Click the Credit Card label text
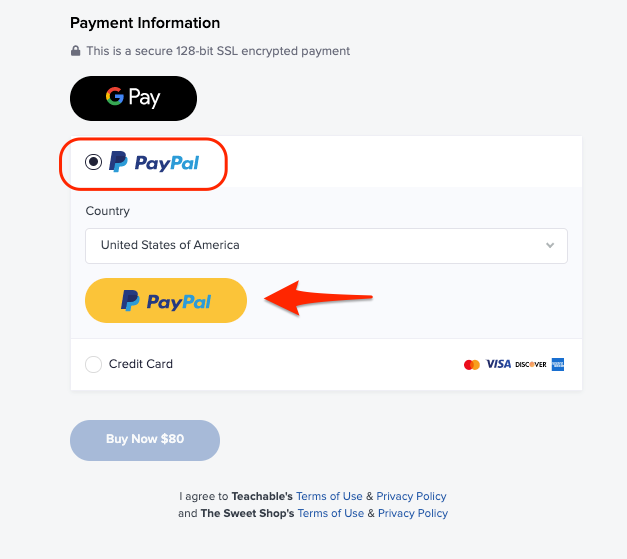Image resolution: width=627 pixels, height=559 pixels. tap(141, 364)
